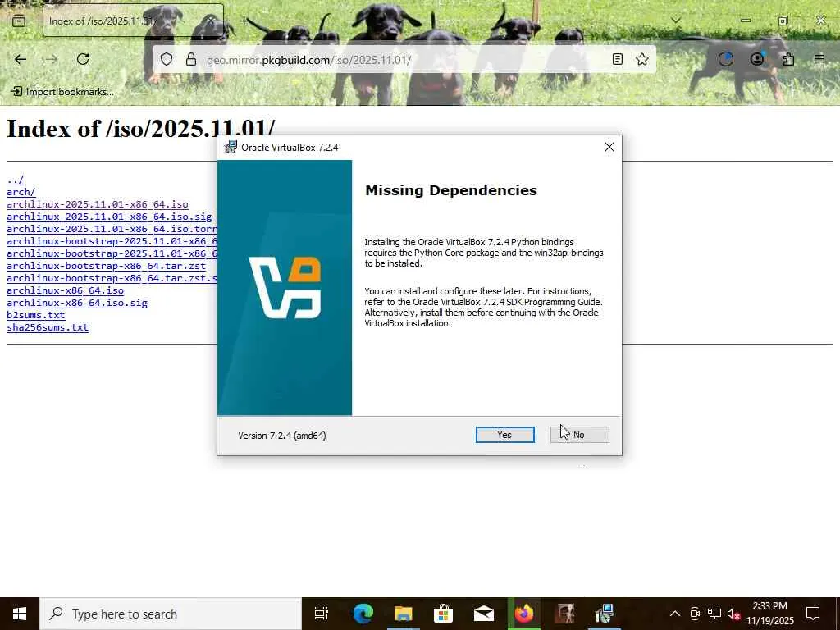Switch to Firefox on the taskbar
840x630 pixels.
(524, 614)
